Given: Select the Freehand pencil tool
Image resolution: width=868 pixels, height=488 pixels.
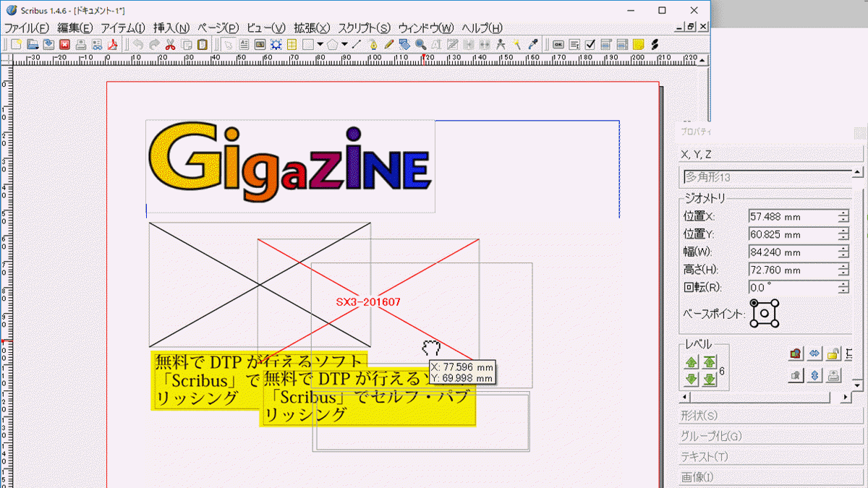Looking at the screenshot, I should pos(389,44).
